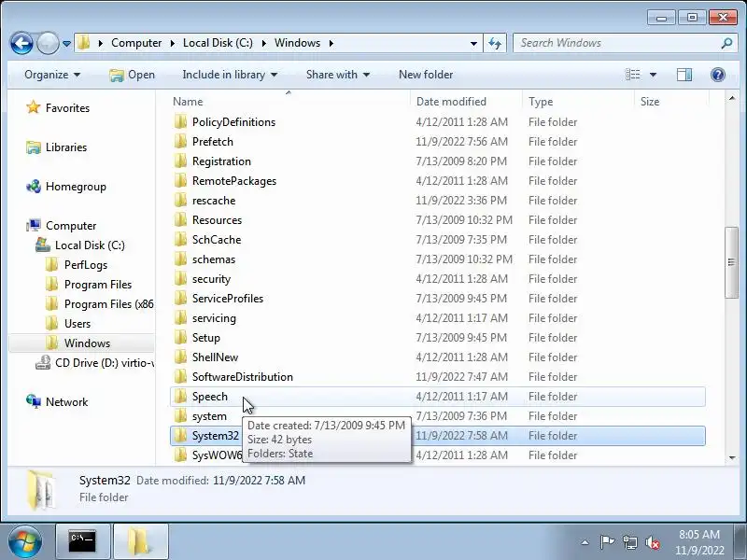Select the Resources folder icon

tap(180, 219)
